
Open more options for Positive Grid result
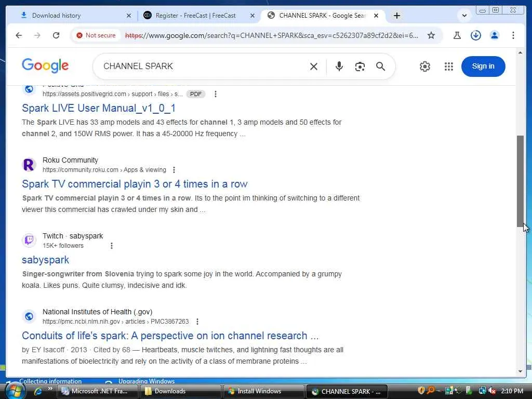[x=216, y=94]
